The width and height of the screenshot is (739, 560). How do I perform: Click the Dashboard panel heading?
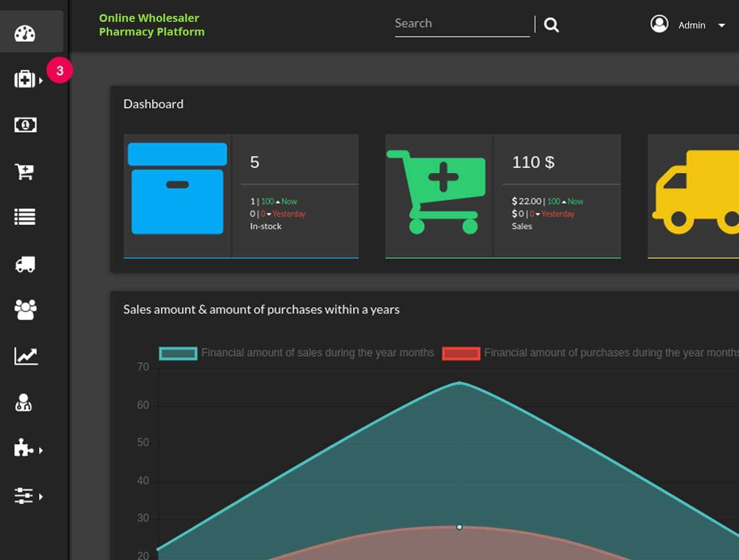click(153, 104)
